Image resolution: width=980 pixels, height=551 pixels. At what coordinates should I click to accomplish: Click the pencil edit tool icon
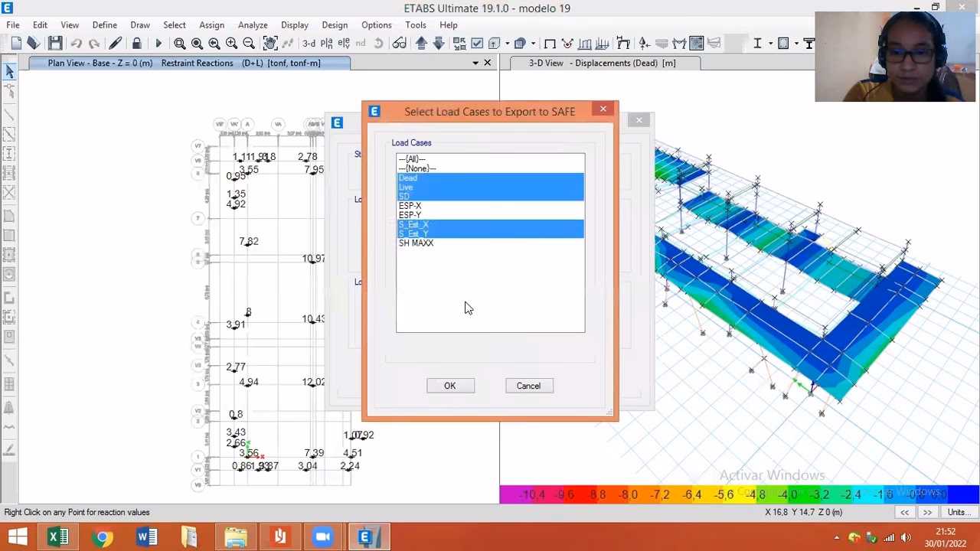[116, 44]
